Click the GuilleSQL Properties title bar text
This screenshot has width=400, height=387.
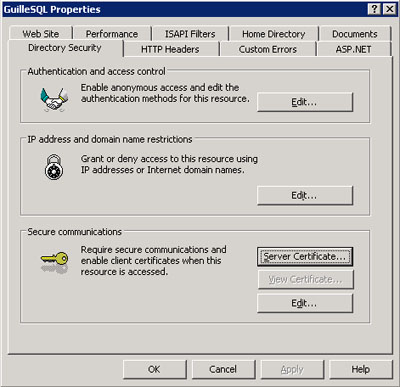52,9
